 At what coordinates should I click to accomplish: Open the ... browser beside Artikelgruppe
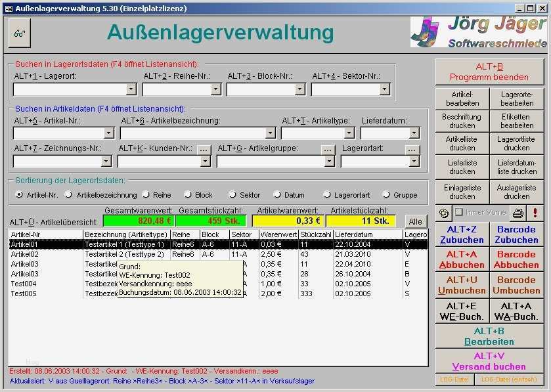click(328, 148)
